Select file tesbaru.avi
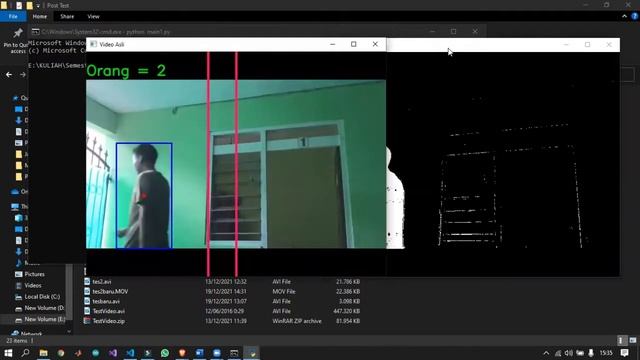The image size is (640, 360). [106, 301]
